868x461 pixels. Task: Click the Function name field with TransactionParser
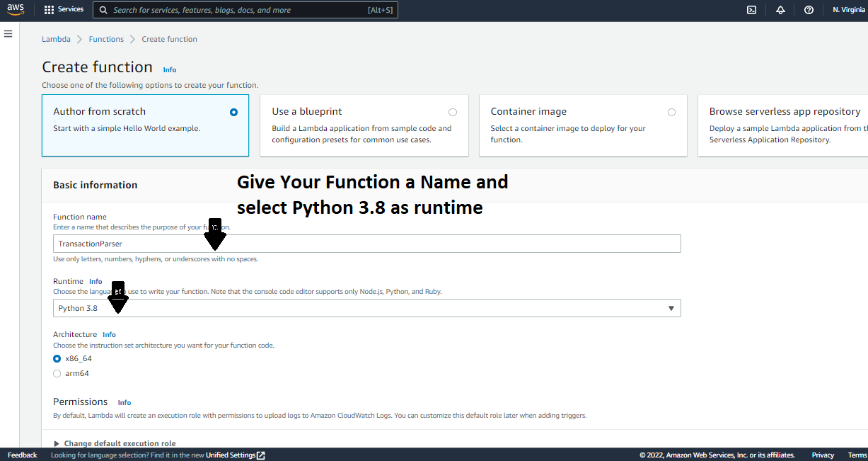(x=366, y=244)
